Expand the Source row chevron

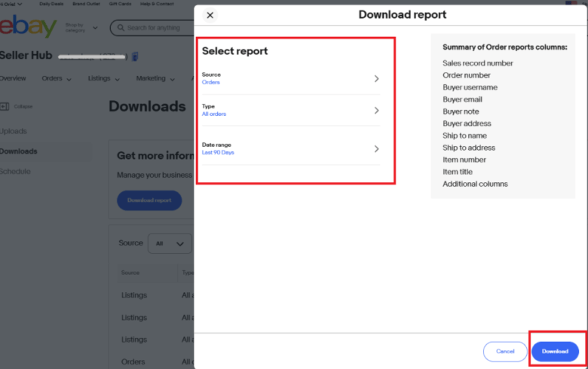coord(376,78)
